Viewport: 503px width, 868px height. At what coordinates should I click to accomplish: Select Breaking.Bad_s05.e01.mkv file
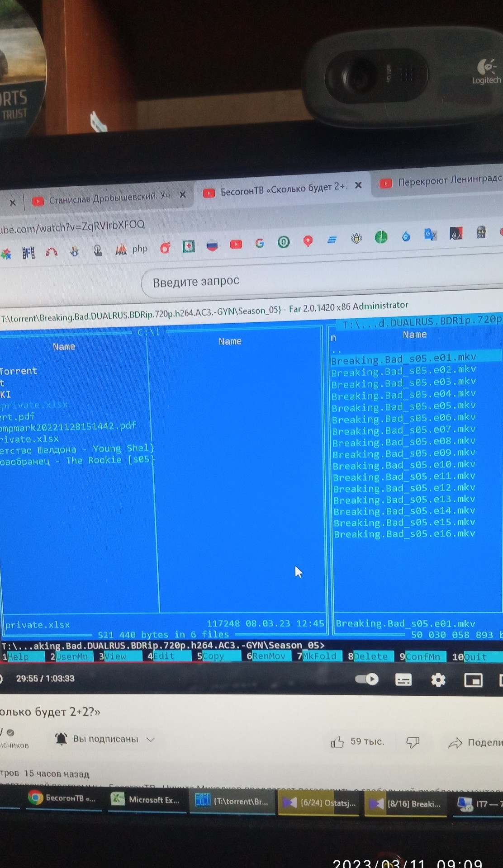(403, 358)
